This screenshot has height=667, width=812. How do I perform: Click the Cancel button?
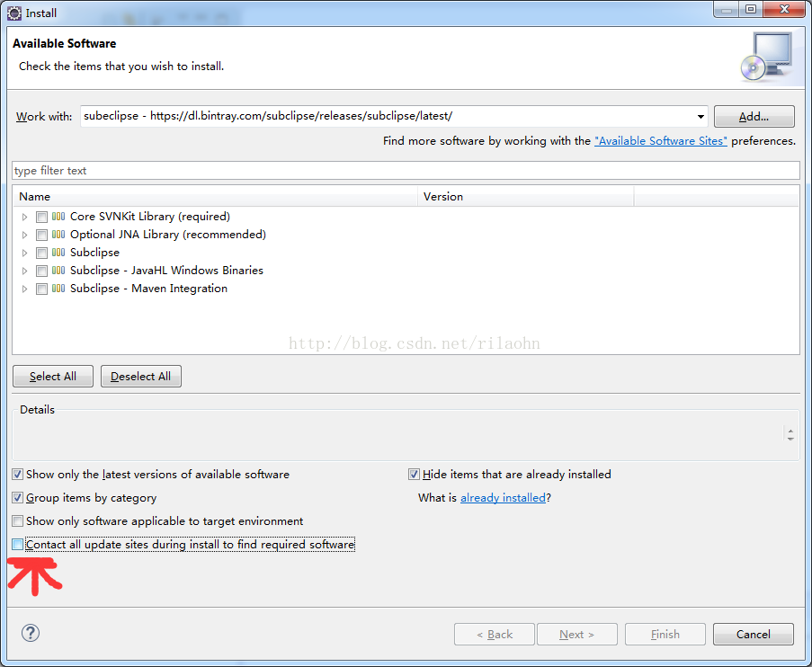[754, 635]
